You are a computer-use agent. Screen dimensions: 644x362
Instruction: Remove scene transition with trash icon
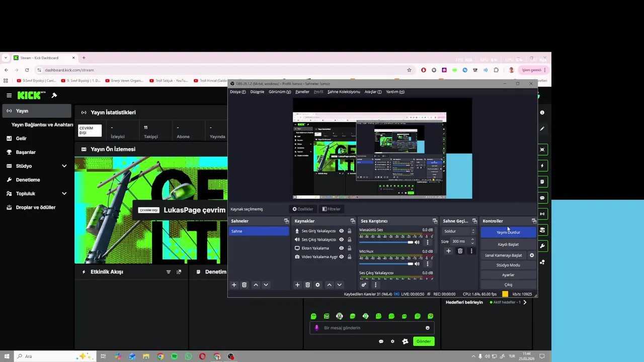[460, 251]
